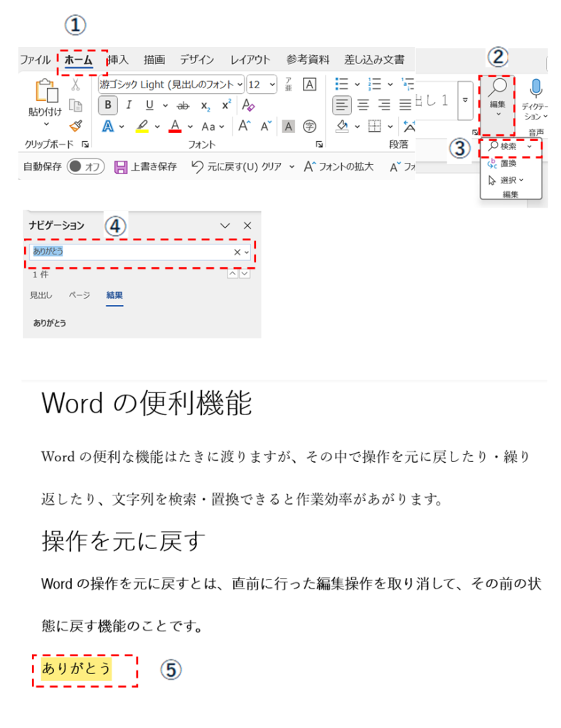Pick the yellow text highlight color
Image resolution: width=561 pixels, height=728 pixels.
pyautogui.click(x=142, y=127)
